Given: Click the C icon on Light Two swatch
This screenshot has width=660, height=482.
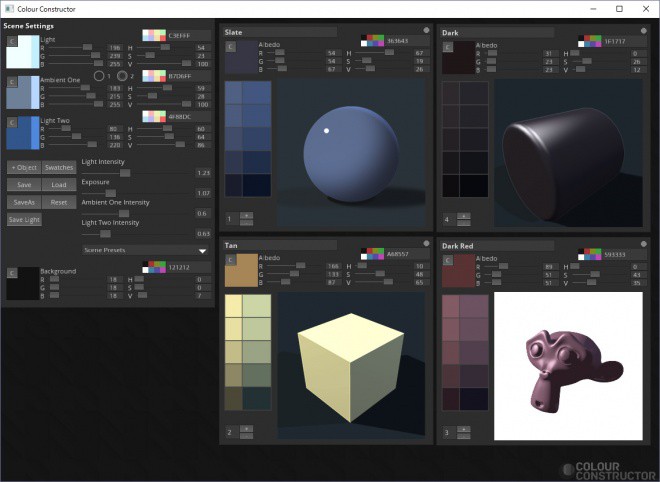Looking at the screenshot, I should [12, 122].
